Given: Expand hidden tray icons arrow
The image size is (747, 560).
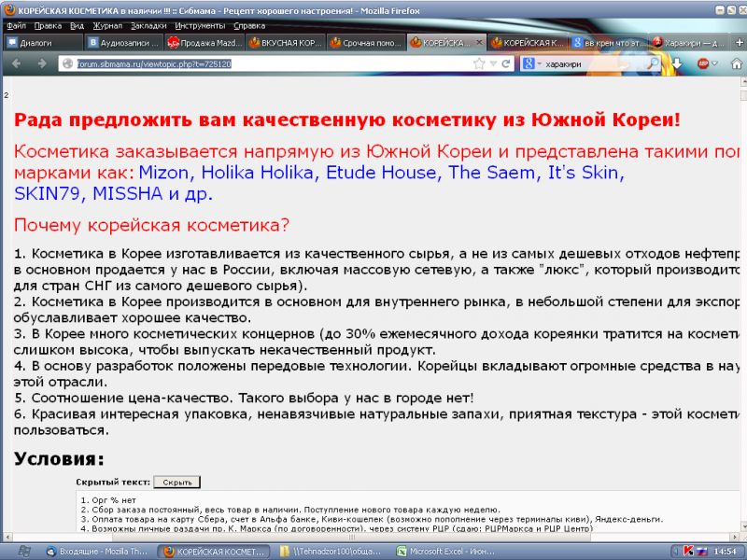Looking at the screenshot, I should coord(676,552).
